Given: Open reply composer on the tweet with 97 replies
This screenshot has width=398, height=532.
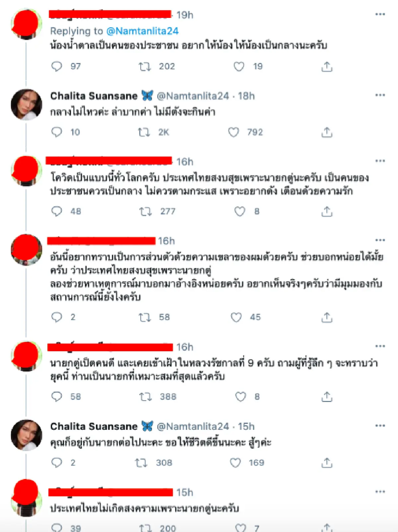Looking at the screenshot, I should [x=56, y=66].
